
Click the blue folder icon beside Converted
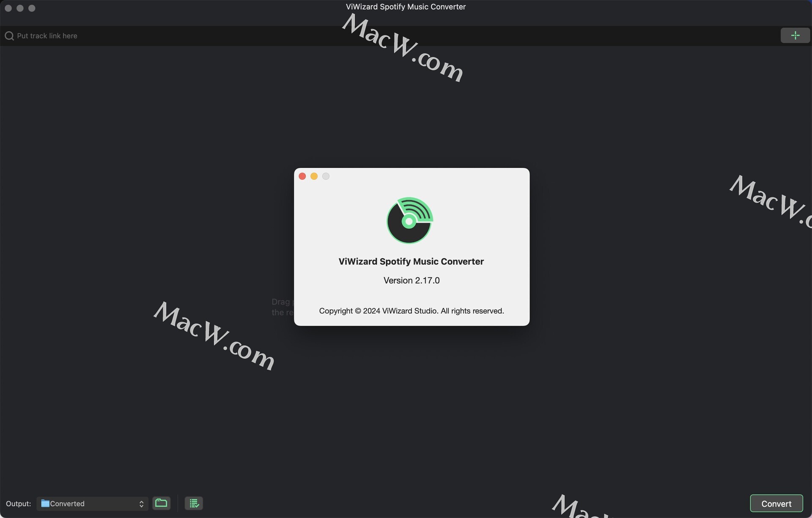coord(45,503)
